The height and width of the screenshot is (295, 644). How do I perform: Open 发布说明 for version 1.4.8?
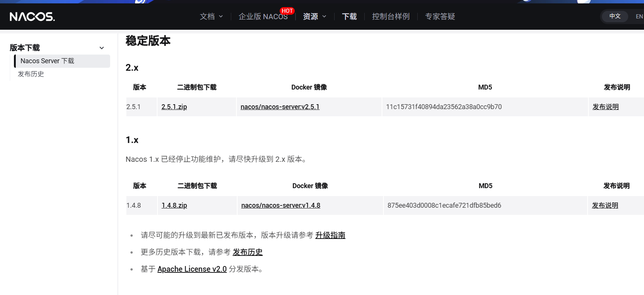(605, 205)
